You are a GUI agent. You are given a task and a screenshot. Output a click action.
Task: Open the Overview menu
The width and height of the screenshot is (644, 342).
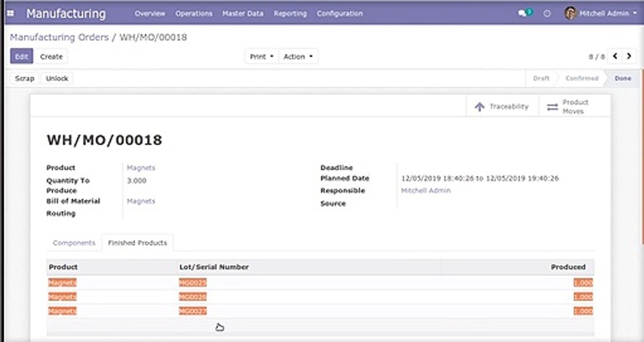point(150,14)
